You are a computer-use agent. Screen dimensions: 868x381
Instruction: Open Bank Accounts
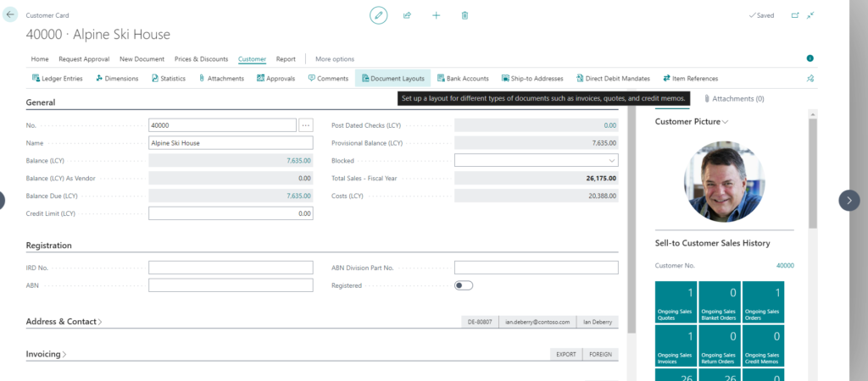point(463,79)
